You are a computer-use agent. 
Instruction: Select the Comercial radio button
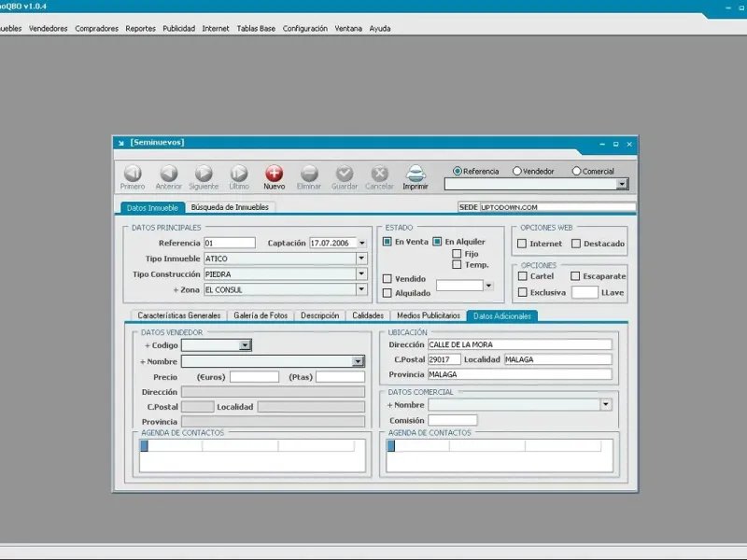[x=576, y=171]
